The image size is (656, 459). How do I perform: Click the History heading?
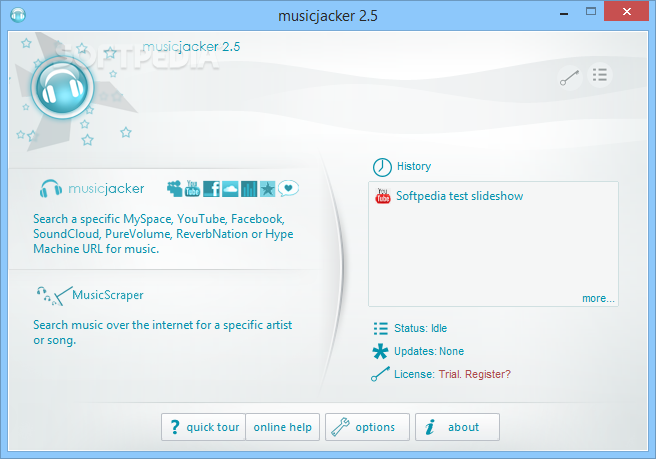(x=414, y=167)
